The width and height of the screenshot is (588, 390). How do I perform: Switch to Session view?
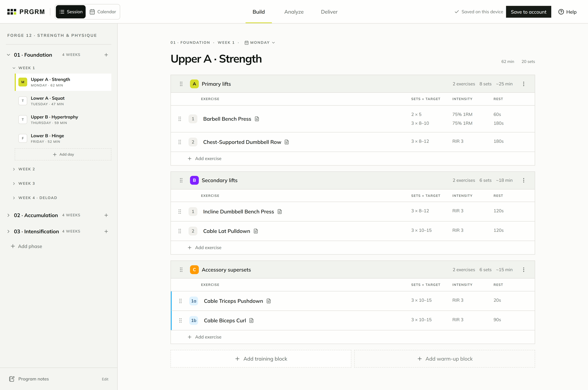pos(71,12)
